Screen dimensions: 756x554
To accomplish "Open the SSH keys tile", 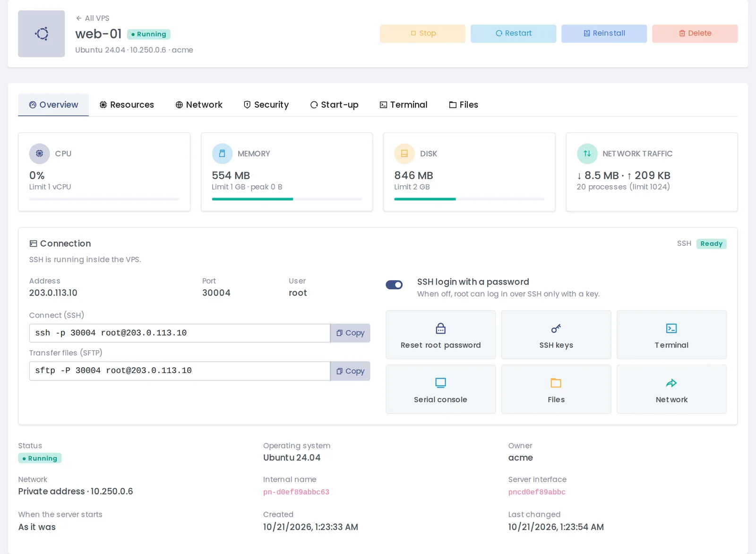I will click(x=556, y=335).
